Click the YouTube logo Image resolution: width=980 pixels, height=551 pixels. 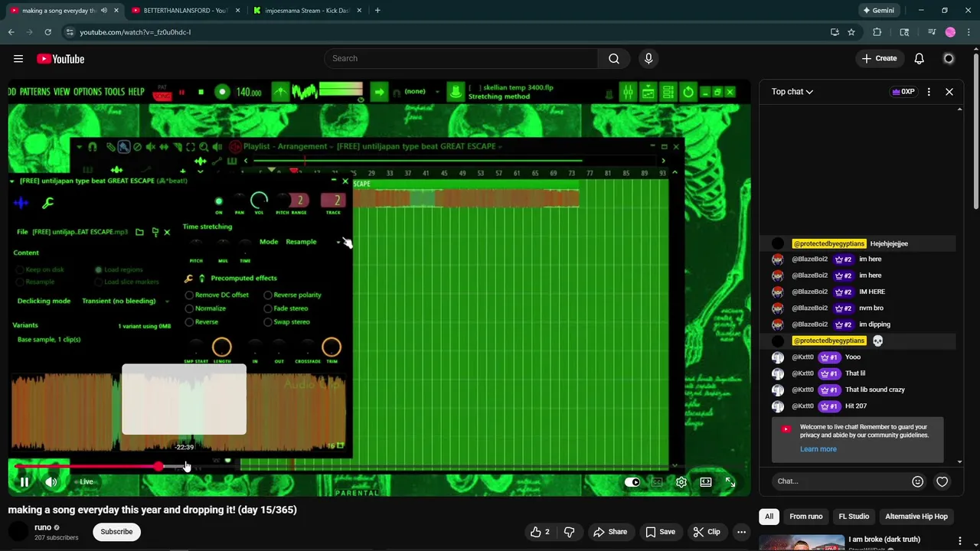click(60, 59)
